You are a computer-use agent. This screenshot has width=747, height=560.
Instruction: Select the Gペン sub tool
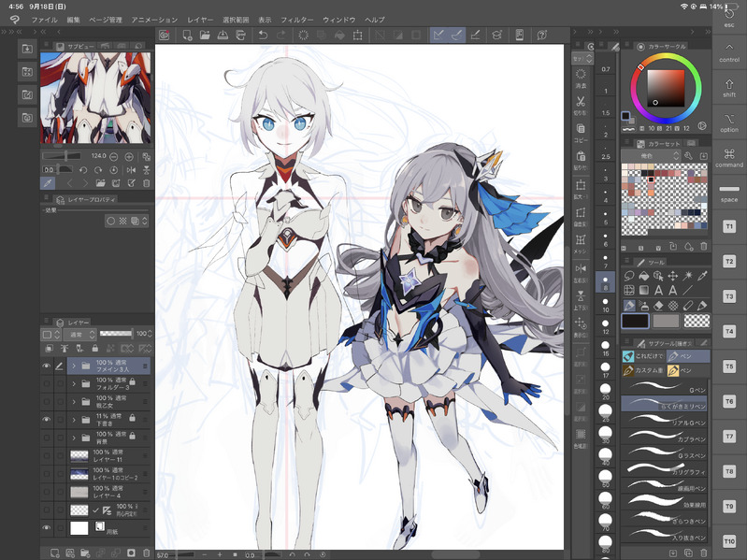(x=664, y=388)
